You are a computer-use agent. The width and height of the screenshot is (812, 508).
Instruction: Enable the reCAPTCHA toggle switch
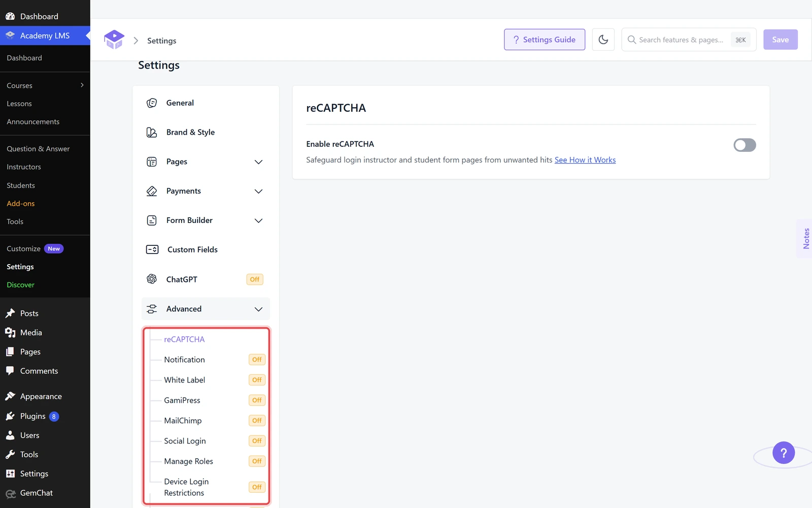coord(745,145)
